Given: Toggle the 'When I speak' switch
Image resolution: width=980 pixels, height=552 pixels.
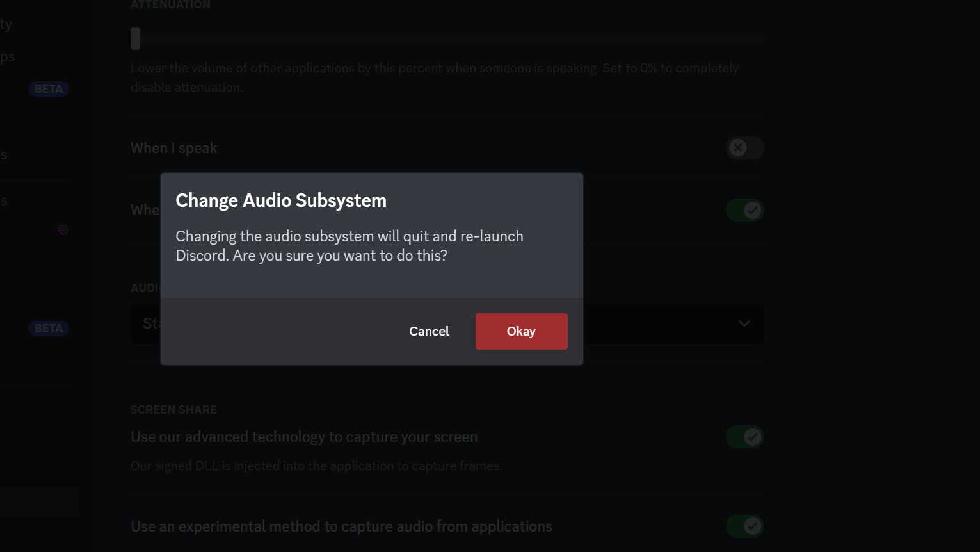Looking at the screenshot, I should 744,148.
